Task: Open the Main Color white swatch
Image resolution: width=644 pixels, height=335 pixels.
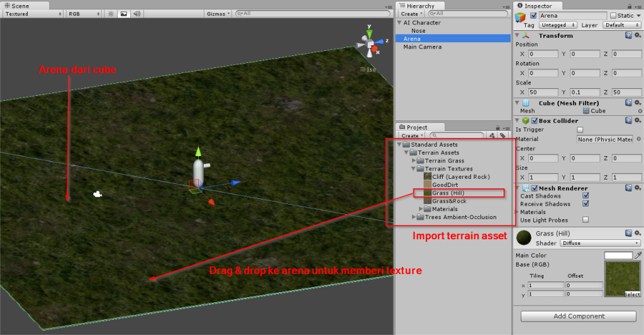Action: coord(618,255)
